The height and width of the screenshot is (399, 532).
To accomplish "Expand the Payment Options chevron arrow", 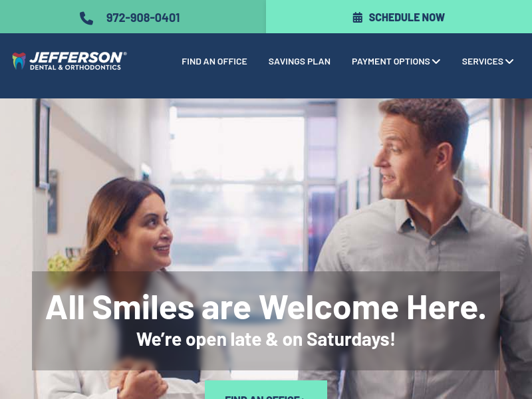I will pyautogui.click(x=436, y=61).
